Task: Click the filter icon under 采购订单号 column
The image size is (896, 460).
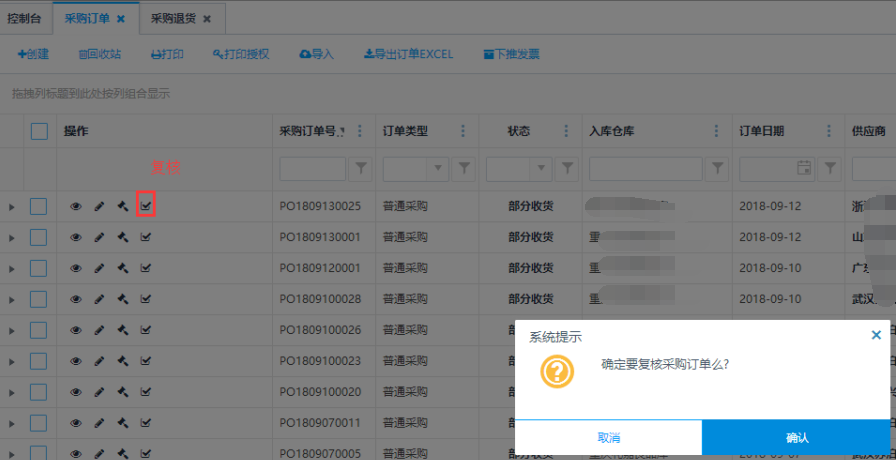Action: 361,169
